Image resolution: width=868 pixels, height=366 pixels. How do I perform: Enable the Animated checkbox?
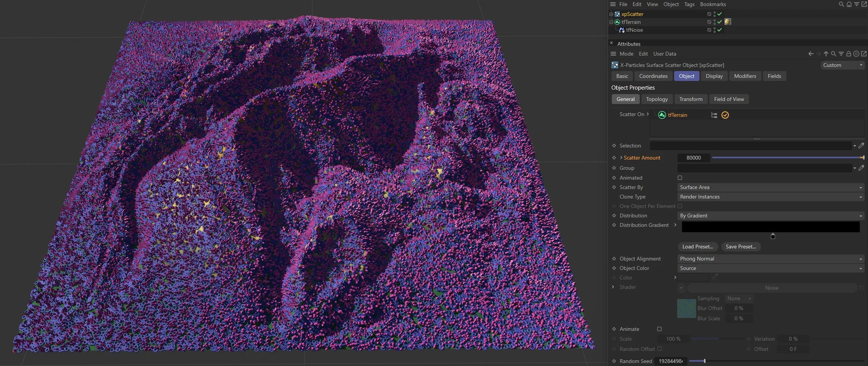pyautogui.click(x=679, y=178)
